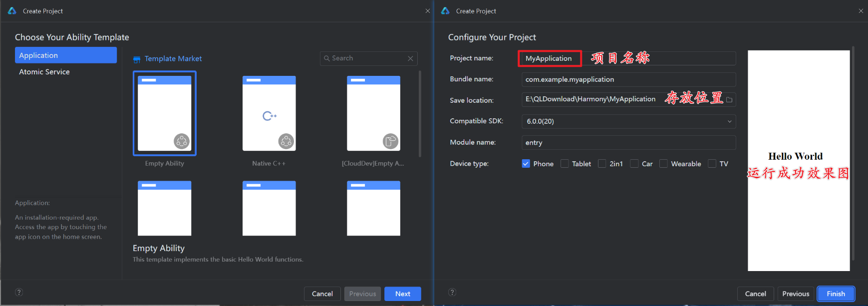Image resolution: width=868 pixels, height=306 pixels.
Task: Choose the [CloudDev]Empty A... template
Action: pyautogui.click(x=373, y=113)
